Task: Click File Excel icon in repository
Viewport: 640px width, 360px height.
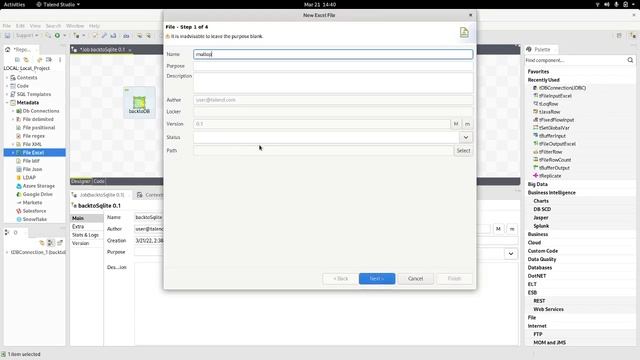Action: (x=19, y=153)
